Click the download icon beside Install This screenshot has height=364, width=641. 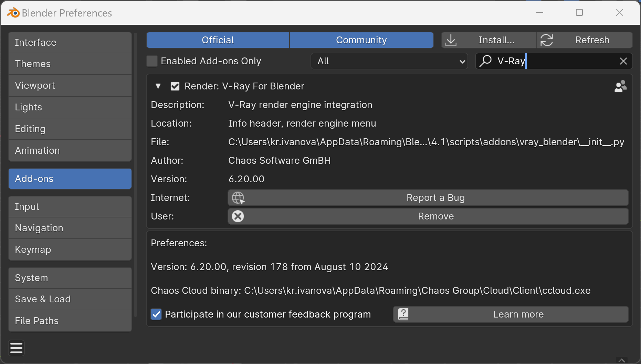[451, 40]
